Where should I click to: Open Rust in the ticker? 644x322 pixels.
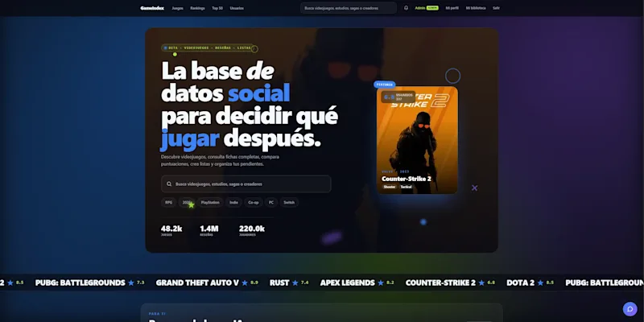click(279, 283)
